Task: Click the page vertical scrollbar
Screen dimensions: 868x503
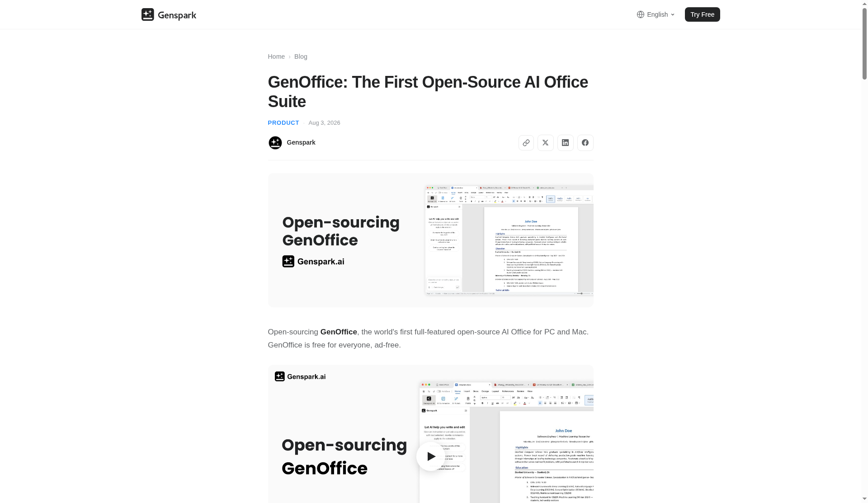Action: click(x=864, y=43)
